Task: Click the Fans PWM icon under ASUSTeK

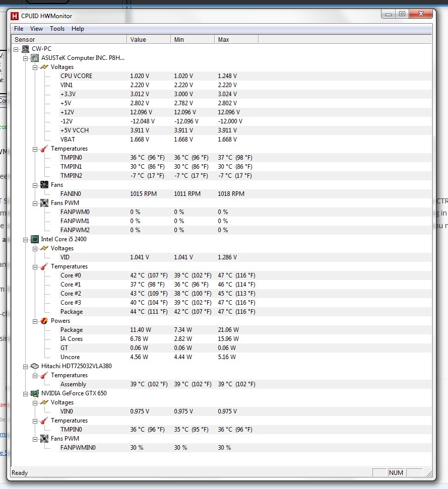Action: point(44,203)
